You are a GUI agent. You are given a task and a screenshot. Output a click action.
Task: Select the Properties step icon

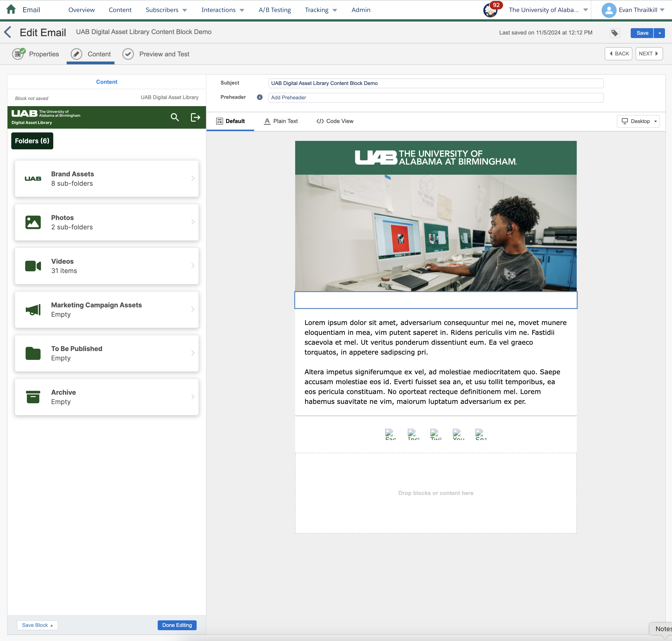click(x=18, y=54)
